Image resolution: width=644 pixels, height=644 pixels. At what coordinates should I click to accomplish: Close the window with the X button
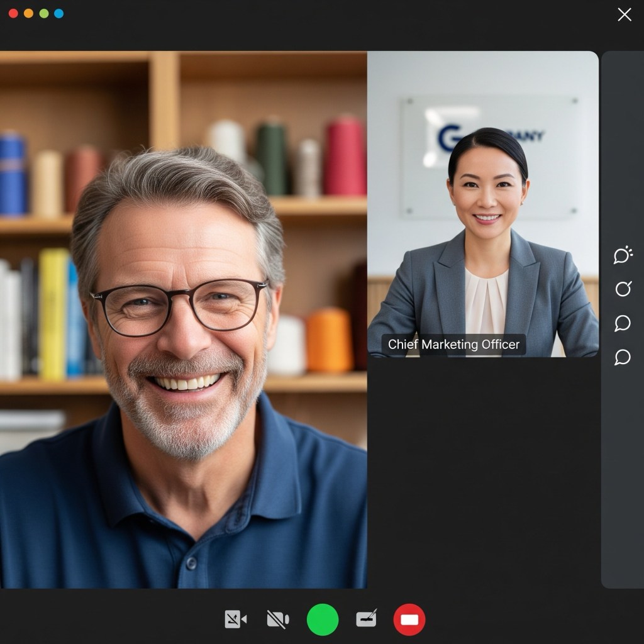coord(624,14)
